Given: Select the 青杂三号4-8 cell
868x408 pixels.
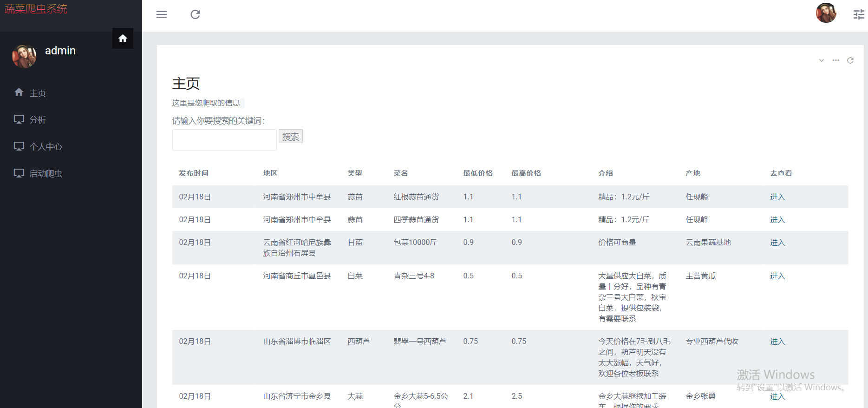Looking at the screenshot, I should coord(414,276).
